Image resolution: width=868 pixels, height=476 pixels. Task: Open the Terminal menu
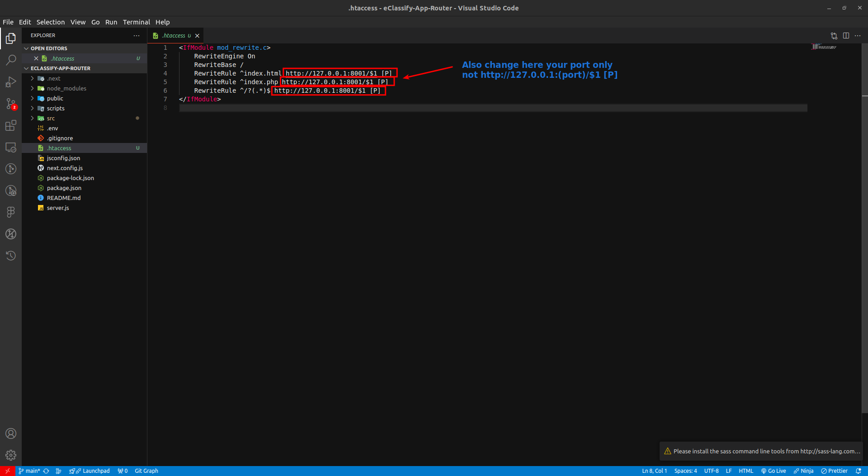click(x=136, y=22)
